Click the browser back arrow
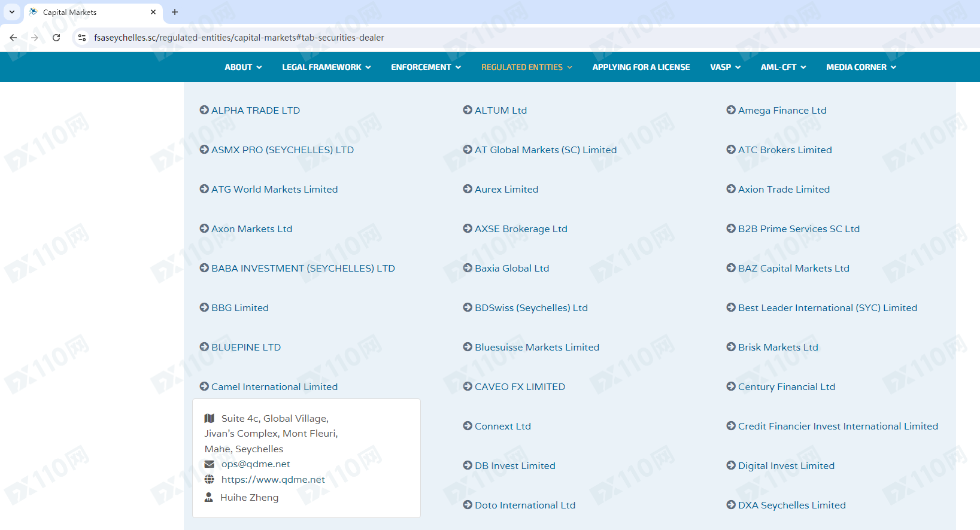 click(x=13, y=38)
